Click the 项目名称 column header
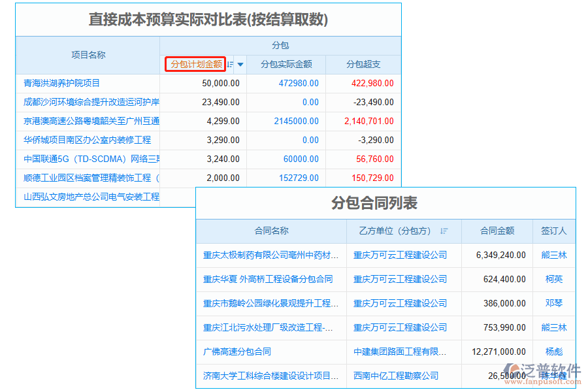This screenshot has width=588, height=392. [x=88, y=56]
